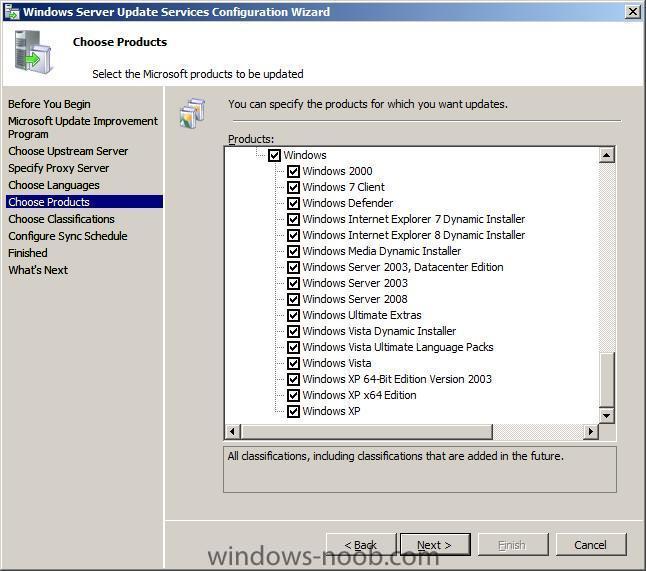
Task: Uncheck the parent Windows checkbox
Action: 274,155
